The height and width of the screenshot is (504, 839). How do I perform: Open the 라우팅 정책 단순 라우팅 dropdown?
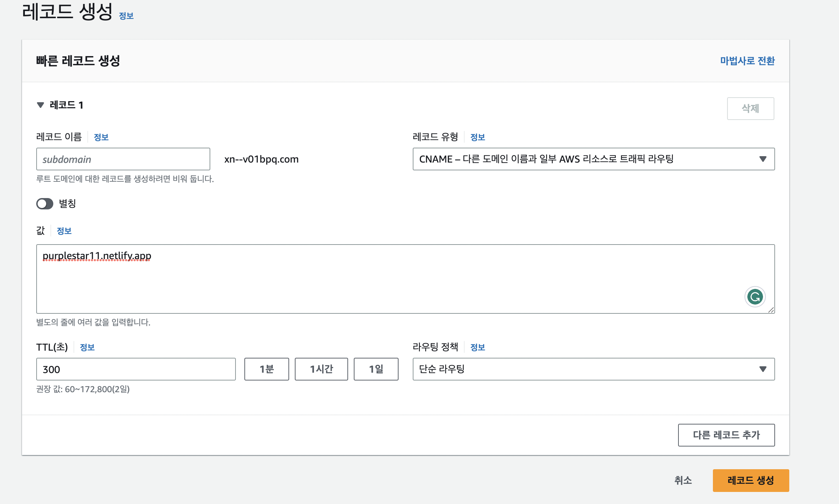tap(593, 369)
